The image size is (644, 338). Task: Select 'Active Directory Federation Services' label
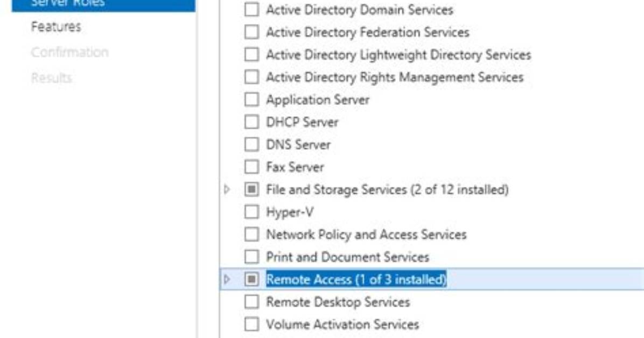pyautogui.click(x=368, y=32)
